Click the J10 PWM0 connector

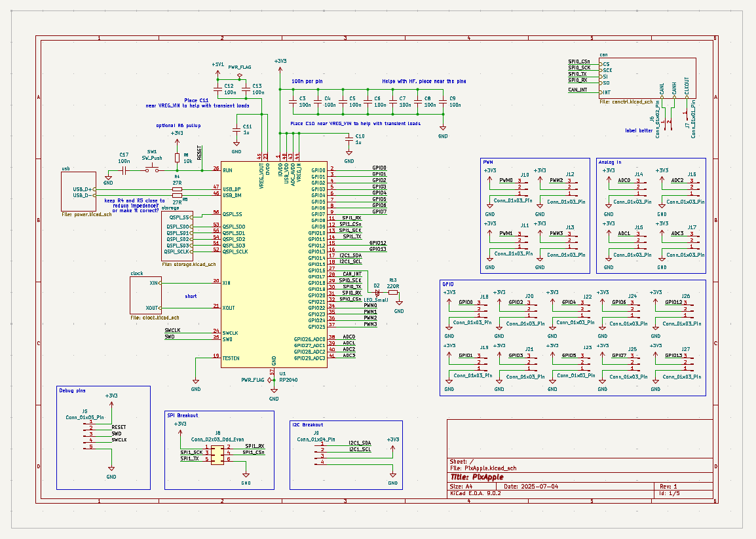pyautogui.click(x=521, y=187)
